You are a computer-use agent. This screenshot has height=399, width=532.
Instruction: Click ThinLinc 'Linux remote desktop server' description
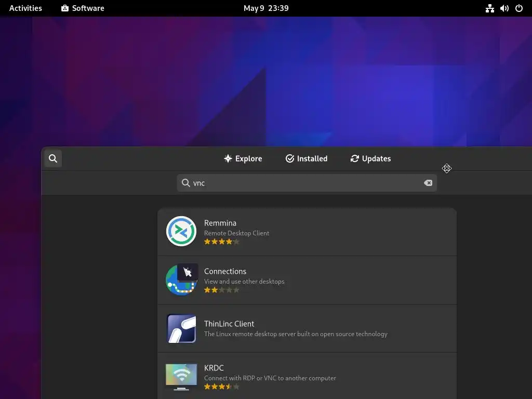pos(296,334)
